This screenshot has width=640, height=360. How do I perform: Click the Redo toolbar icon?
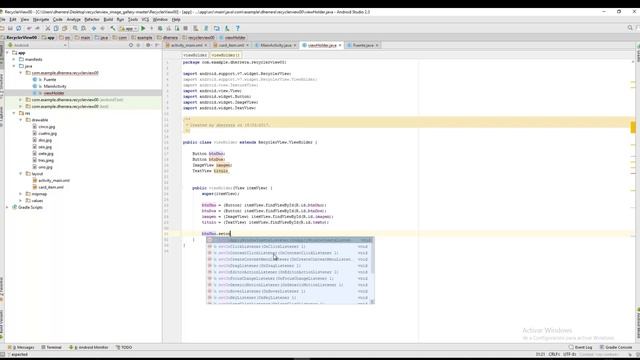[37, 28]
